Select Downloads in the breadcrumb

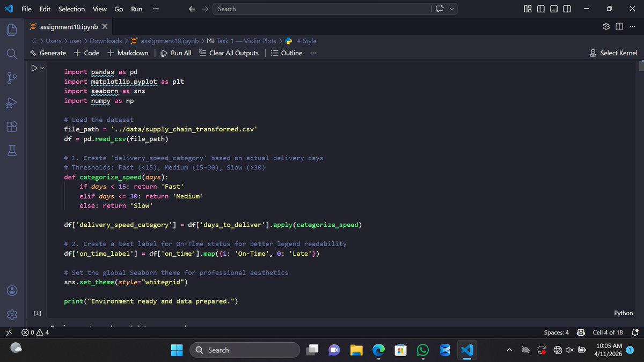[x=106, y=41]
